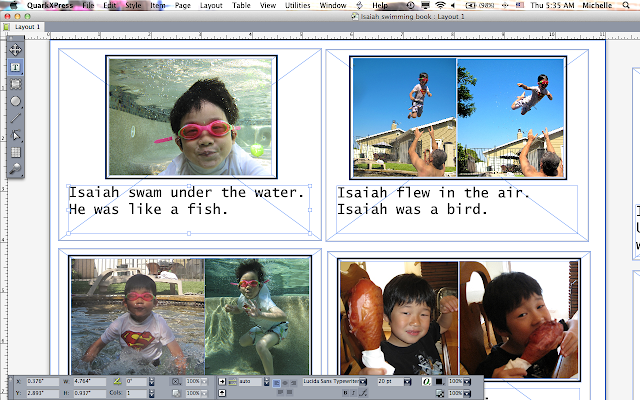Click the H height field
The image size is (640, 400).
[90, 393]
